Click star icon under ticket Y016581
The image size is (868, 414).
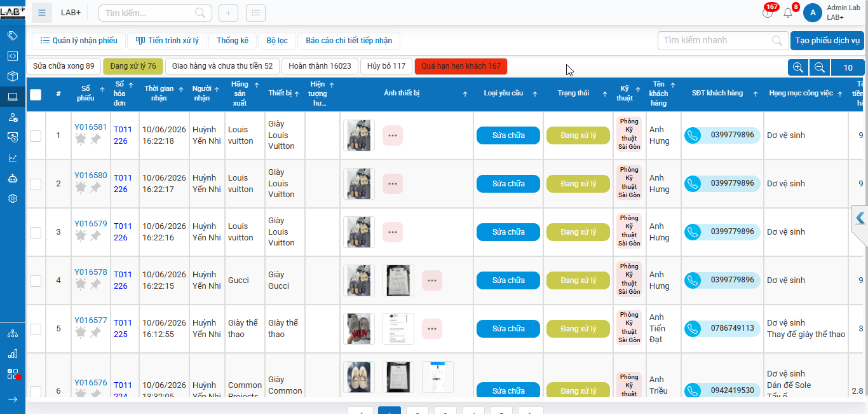[81, 139]
